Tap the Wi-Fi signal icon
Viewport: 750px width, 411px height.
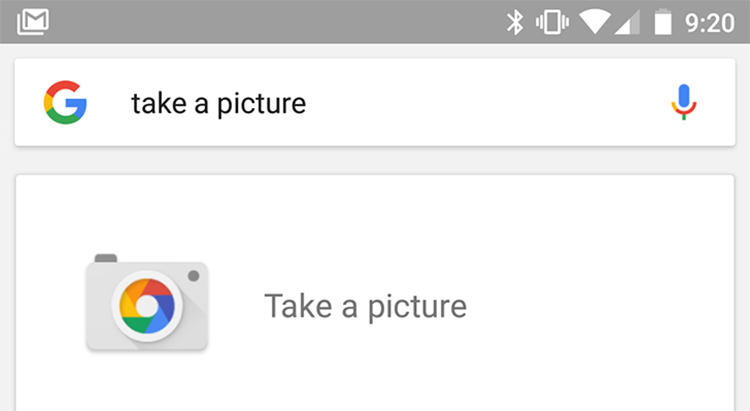(x=598, y=22)
